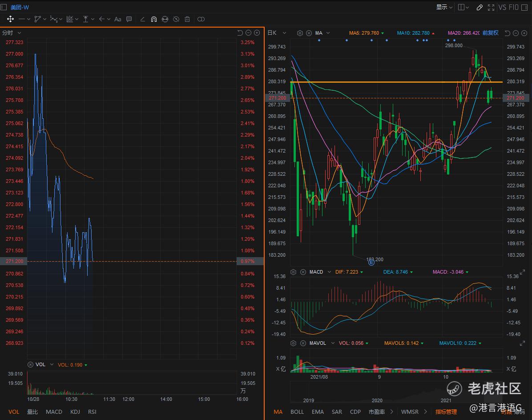Click the comment bubble annotation tool
Viewport: 532px width, 420px height.
pos(129,19)
